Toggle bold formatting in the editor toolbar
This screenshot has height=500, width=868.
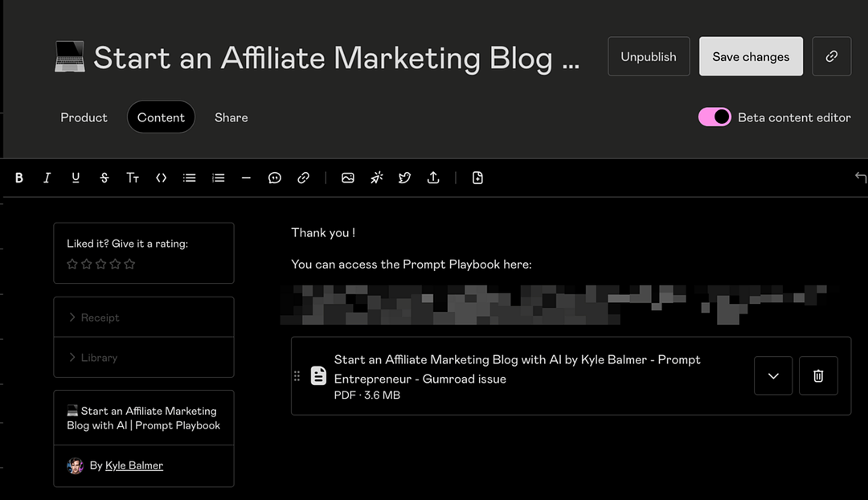click(x=19, y=178)
